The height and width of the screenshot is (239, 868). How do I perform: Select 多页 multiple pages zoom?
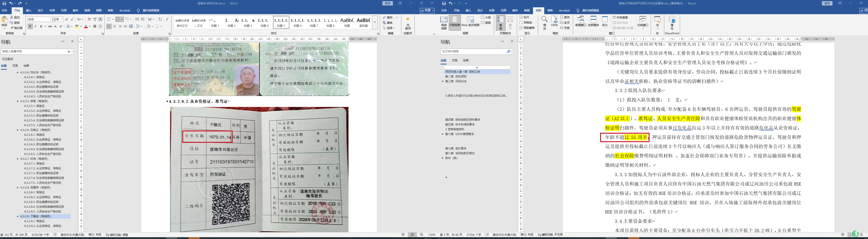565,23
